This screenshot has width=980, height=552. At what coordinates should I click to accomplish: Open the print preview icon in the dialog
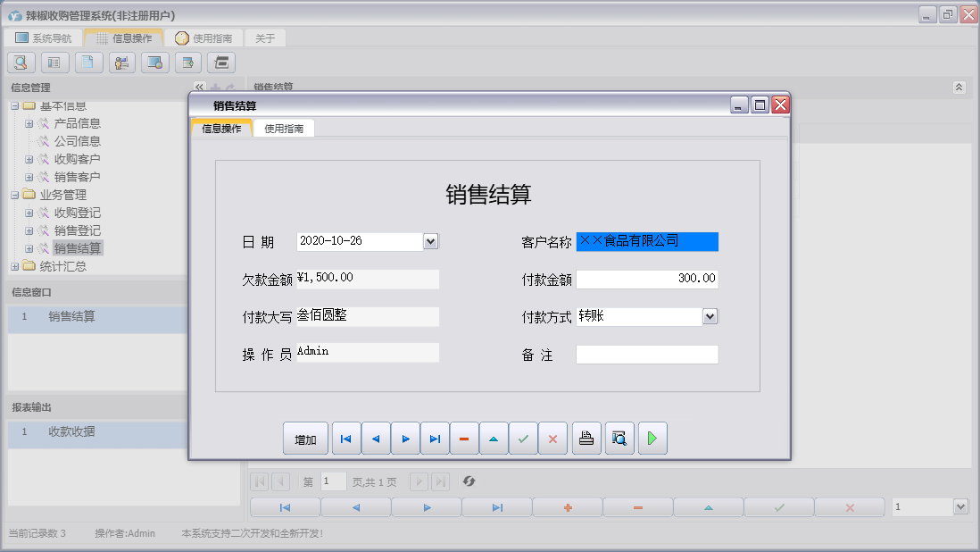click(x=619, y=438)
